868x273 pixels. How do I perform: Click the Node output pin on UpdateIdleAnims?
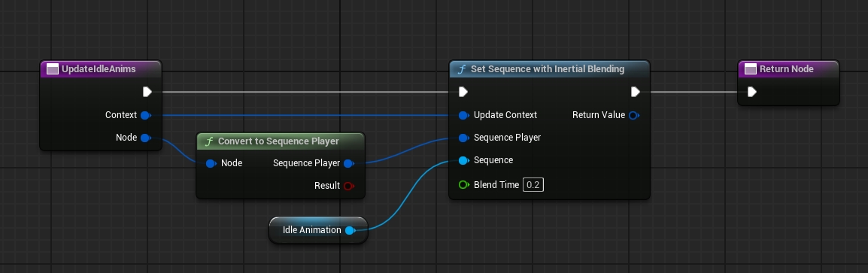145,138
